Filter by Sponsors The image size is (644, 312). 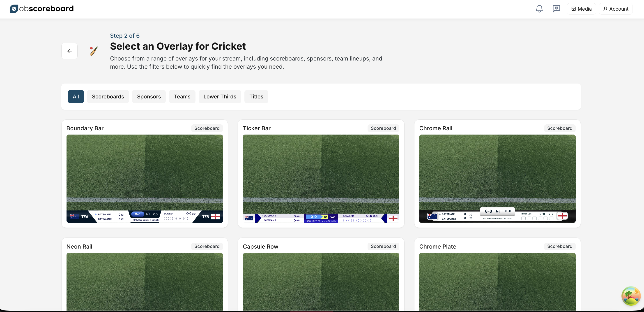(149, 97)
